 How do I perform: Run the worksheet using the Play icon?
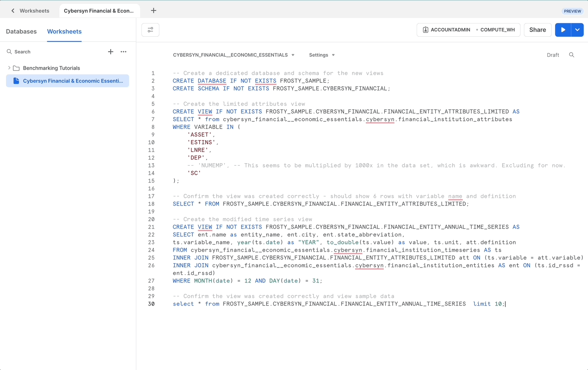[x=563, y=29]
